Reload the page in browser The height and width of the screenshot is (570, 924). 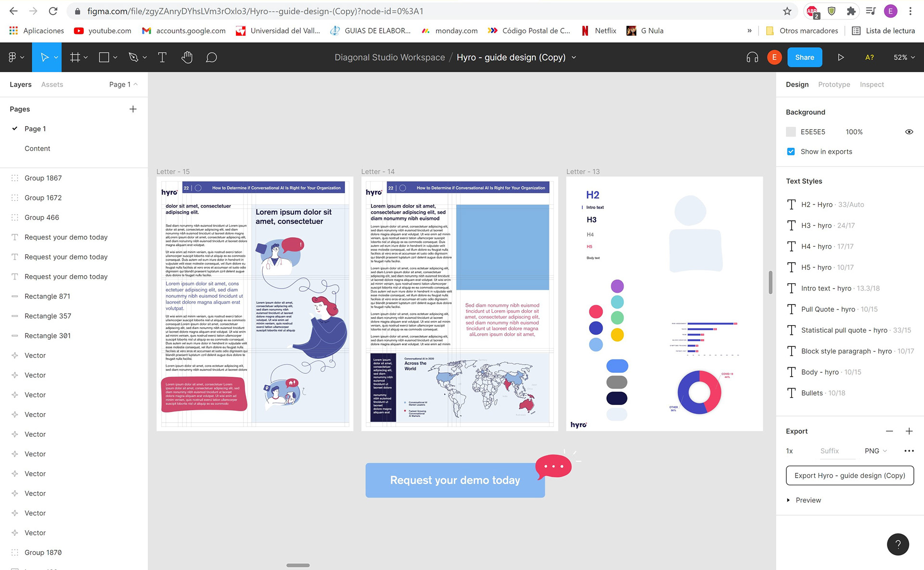click(53, 11)
